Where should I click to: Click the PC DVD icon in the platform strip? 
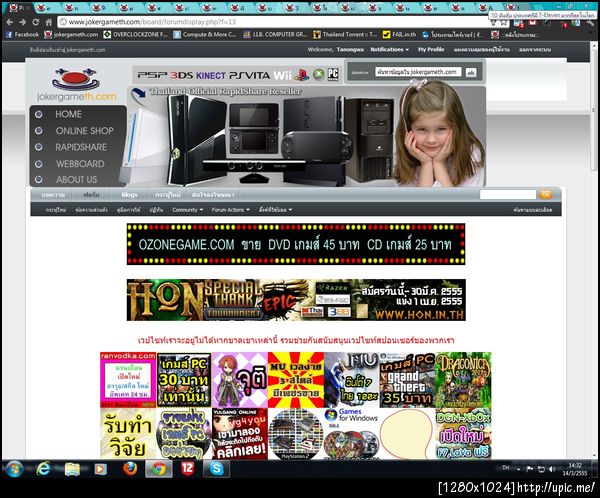click(333, 74)
